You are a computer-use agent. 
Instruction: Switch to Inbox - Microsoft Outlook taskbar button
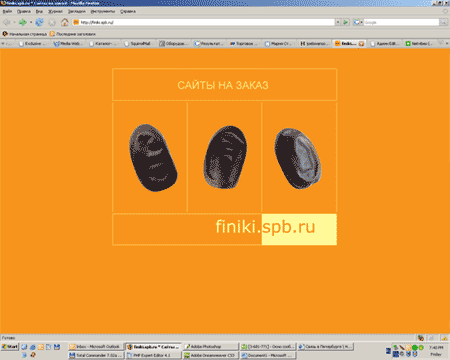pyautogui.click(x=96, y=347)
